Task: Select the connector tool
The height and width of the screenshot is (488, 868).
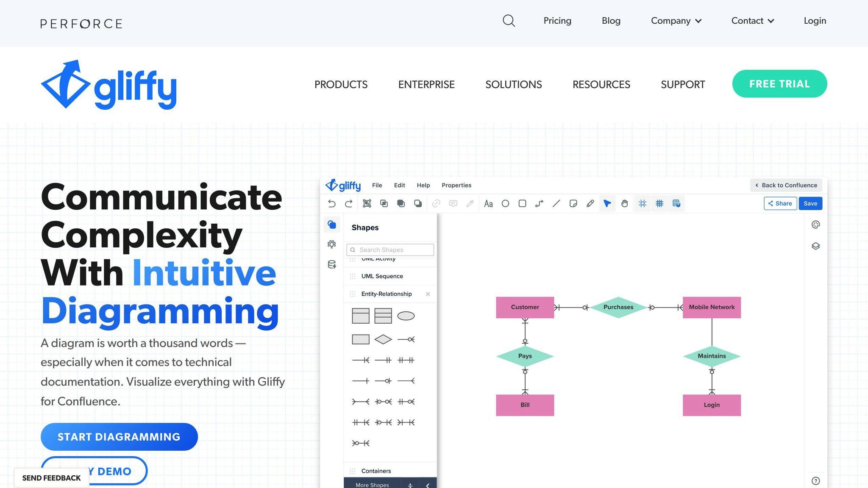Action: (x=539, y=204)
